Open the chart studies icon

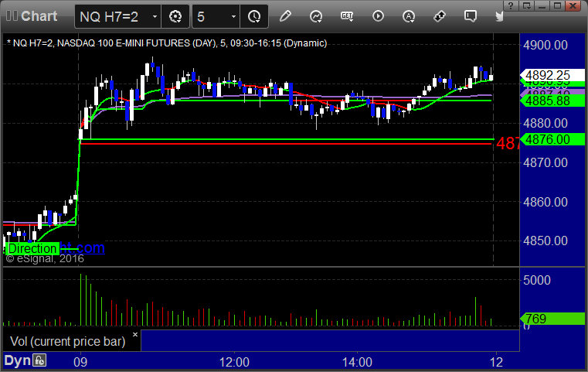316,16
